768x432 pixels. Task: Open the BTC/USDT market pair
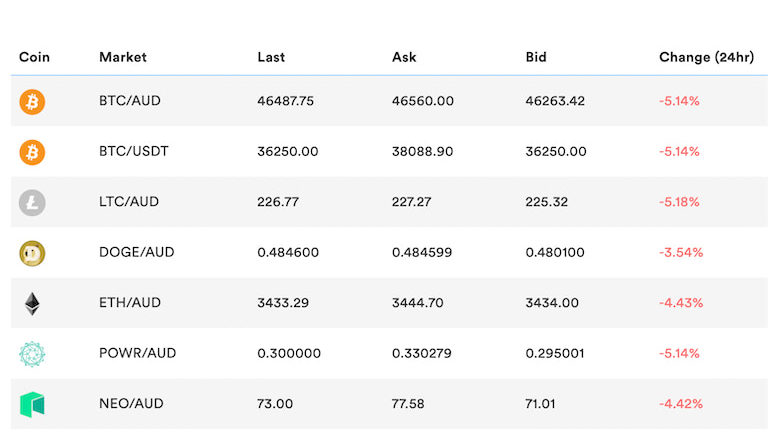[134, 151]
